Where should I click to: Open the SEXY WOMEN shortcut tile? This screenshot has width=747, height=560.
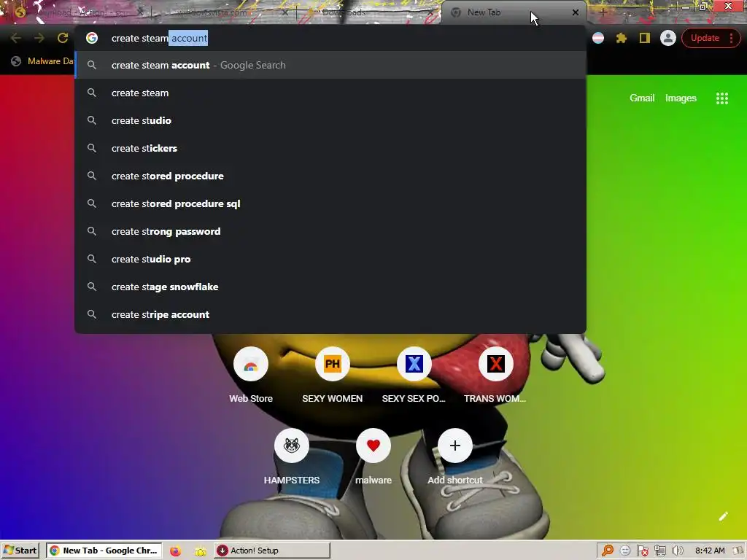pos(332,375)
